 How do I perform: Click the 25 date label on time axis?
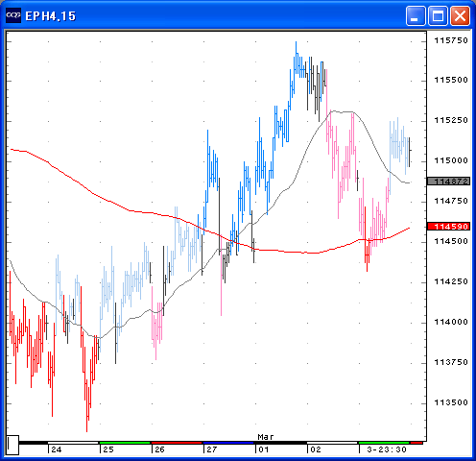click(x=108, y=449)
